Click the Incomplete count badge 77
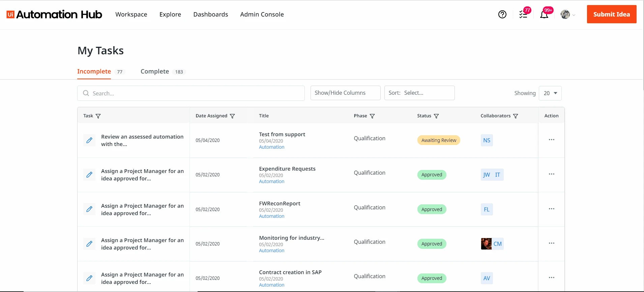The width and height of the screenshot is (644, 292). [x=120, y=72]
